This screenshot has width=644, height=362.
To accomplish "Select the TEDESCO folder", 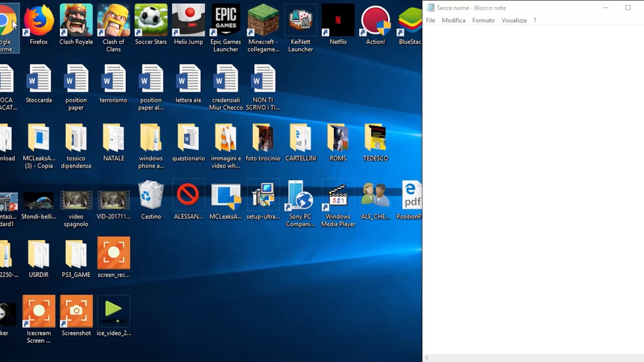I will tap(375, 142).
